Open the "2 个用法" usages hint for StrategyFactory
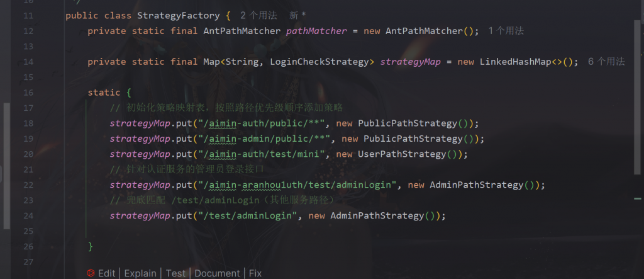Viewport: 644px width, 279px height. pyautogui.click(x=258, y=15)
